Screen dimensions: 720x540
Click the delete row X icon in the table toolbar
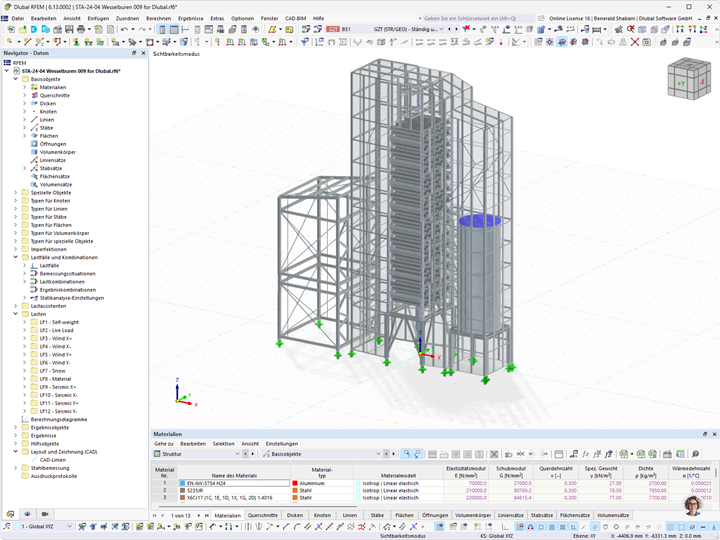tap(494, 454)
